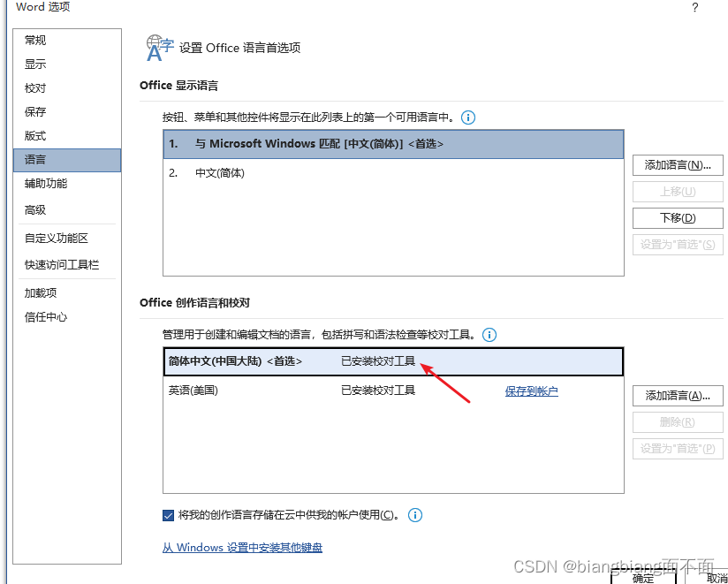Click the 下移(D) button
This screenshot has width=728, height=584.
(678, 218)
